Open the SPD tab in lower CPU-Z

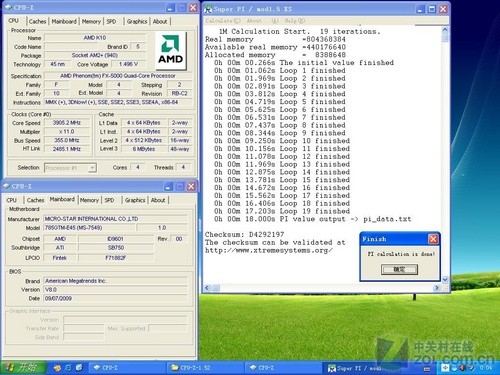pos(109,200)
